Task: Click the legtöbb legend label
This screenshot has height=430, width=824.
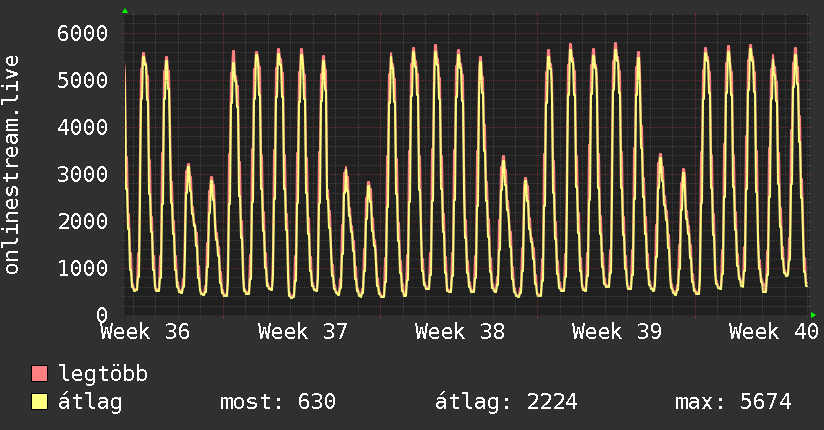Action: pyautogui.click(x=103, y=374)
